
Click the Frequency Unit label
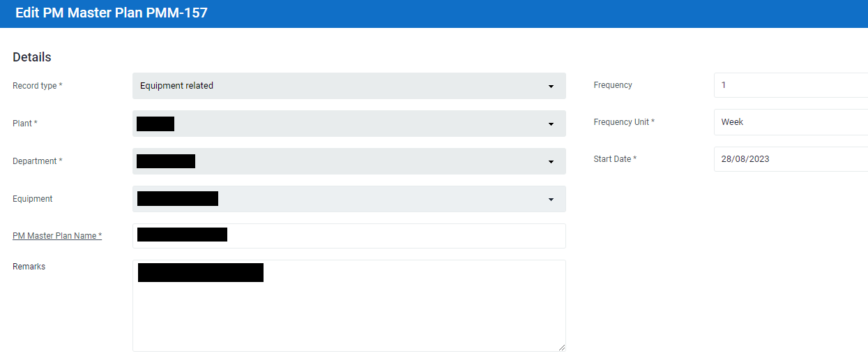click(624, 122)
